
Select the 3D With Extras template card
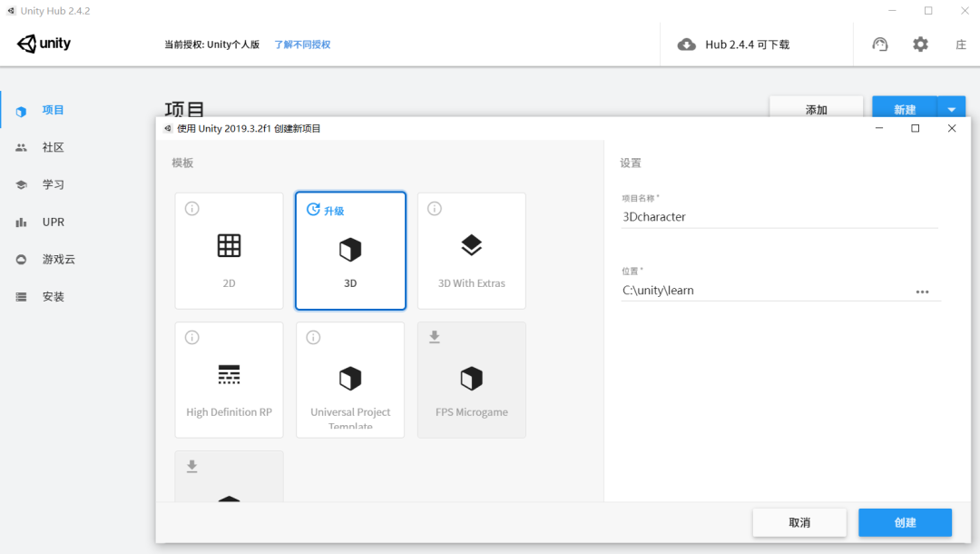coord(471,251)
